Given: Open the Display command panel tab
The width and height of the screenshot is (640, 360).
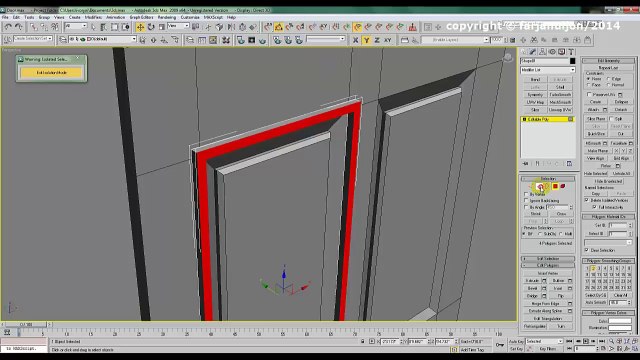Looking at the screenshot, I should pyautogui.click(x=562, y=52).
